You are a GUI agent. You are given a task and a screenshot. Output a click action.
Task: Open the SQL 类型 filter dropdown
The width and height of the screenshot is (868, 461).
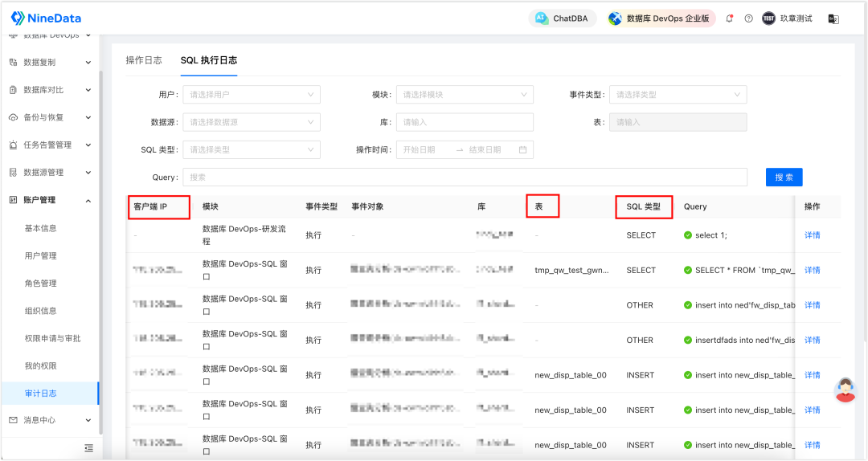[252, 150]
